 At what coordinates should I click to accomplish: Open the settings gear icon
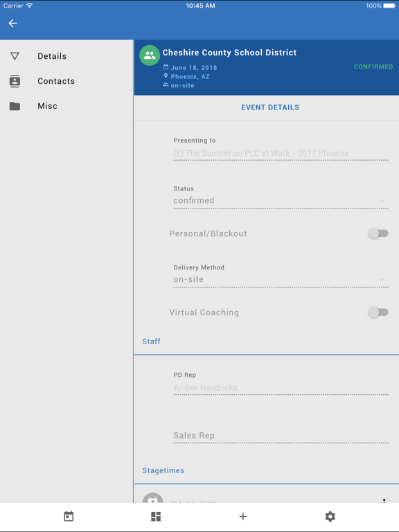(330, 516)
